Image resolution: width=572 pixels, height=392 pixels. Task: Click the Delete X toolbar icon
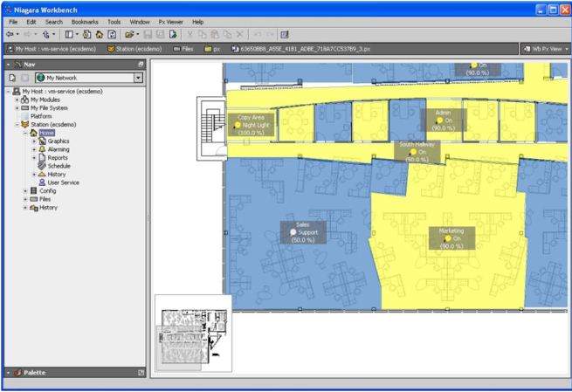coord(239,35)
